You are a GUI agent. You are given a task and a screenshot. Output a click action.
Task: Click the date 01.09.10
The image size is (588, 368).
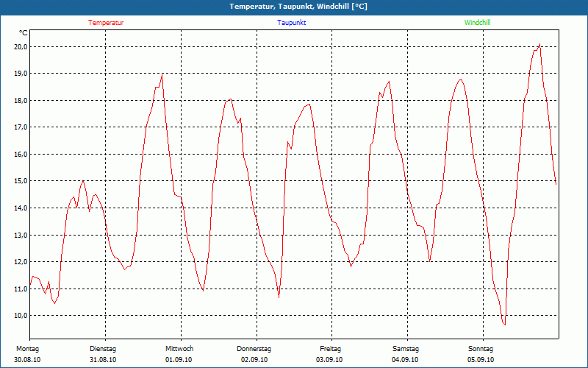point(179,359)
